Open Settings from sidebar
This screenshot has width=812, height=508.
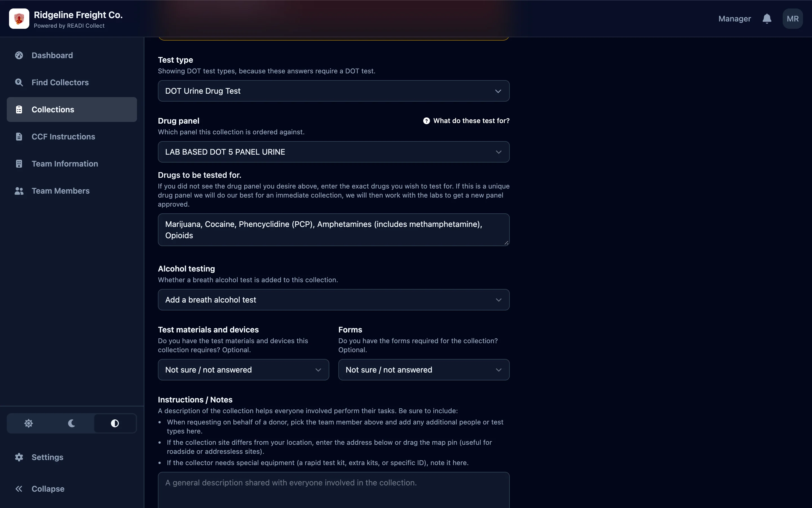pos(72,457)
